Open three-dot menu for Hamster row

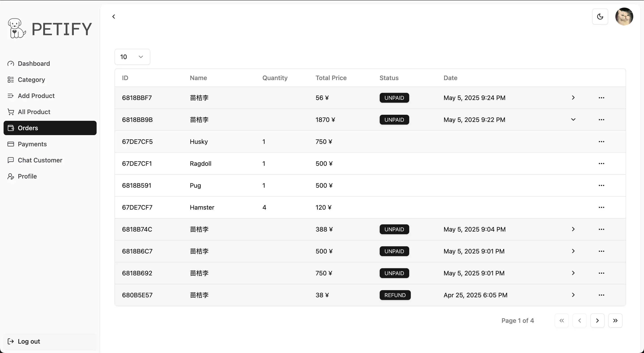tap(601, 207)
